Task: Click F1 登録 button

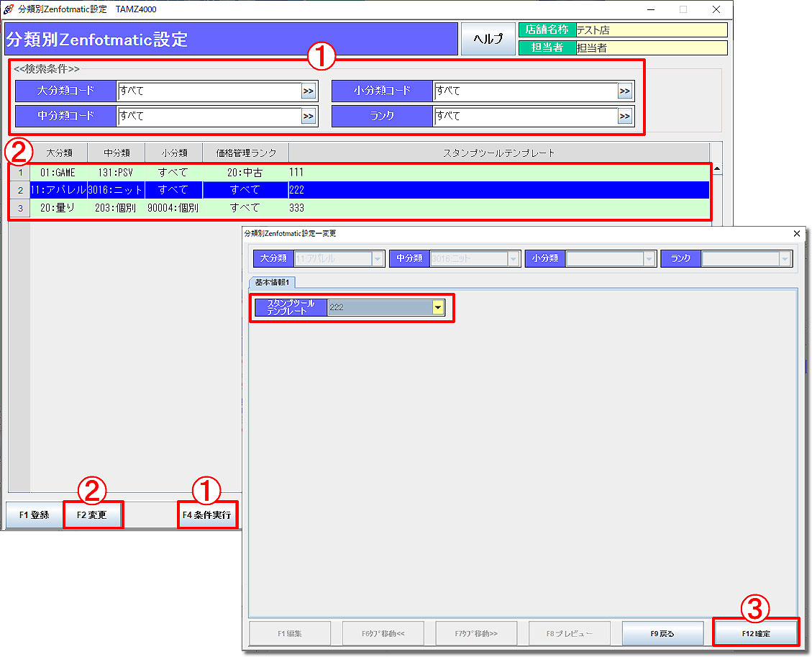Action: click(35, 515)
